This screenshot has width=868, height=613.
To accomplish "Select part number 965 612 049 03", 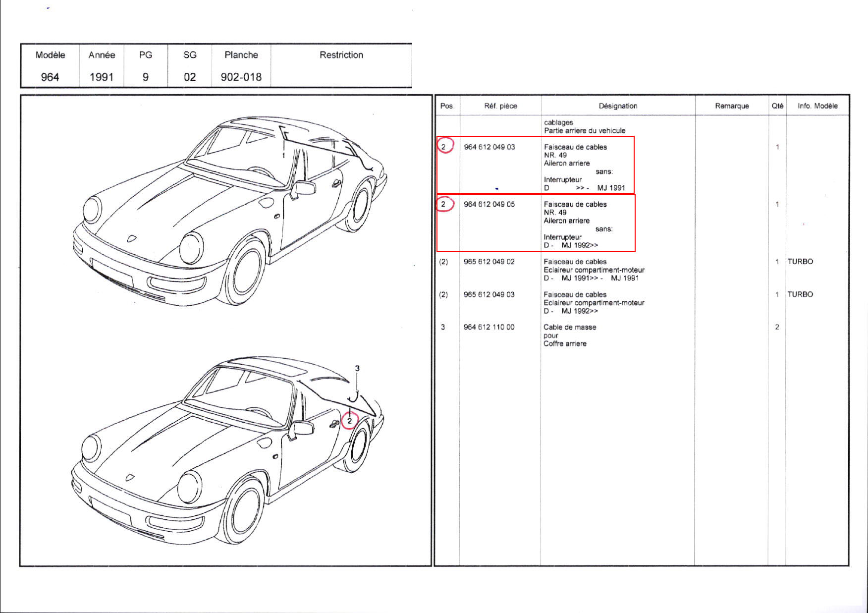I will 489,294.
